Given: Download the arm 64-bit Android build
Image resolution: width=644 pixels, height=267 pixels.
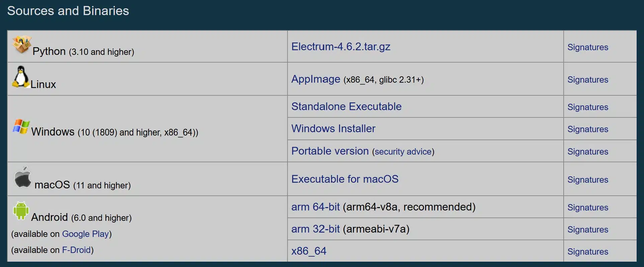Looking at the screenshot, I should [315, 207].
